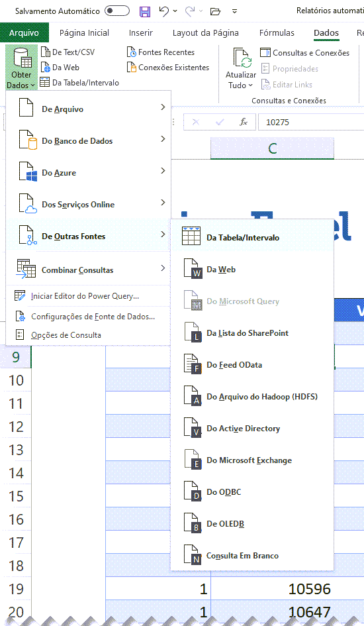Screen dimensions: 364x626
Task: Choose Da Tabela/Intervalo in the submenu
Action: [x=252, y=236]
